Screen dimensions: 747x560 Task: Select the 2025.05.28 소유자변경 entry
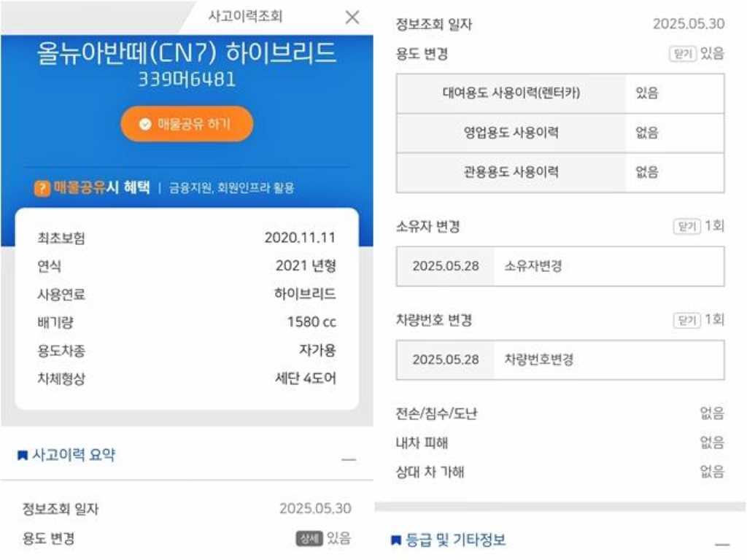click(560, 266)
